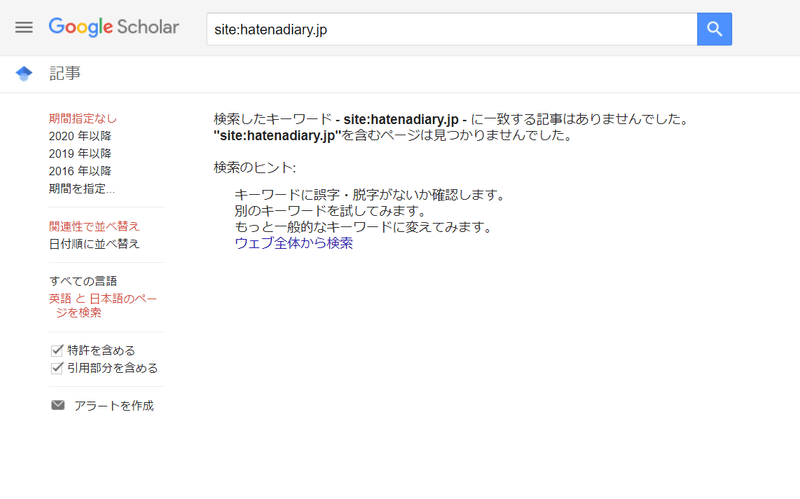Image resolution: width=800 pixels, height=499 pixels.
Task: Click the 検索したキーワード no-results message line
Action: tap(452, 119)
